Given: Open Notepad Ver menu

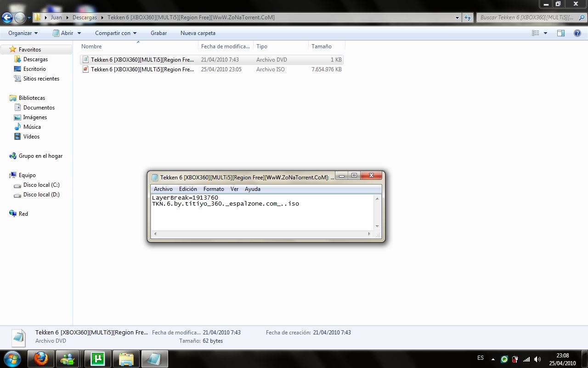Looking at the screenshot, I should pyautogui.click(x=234, y=189).
